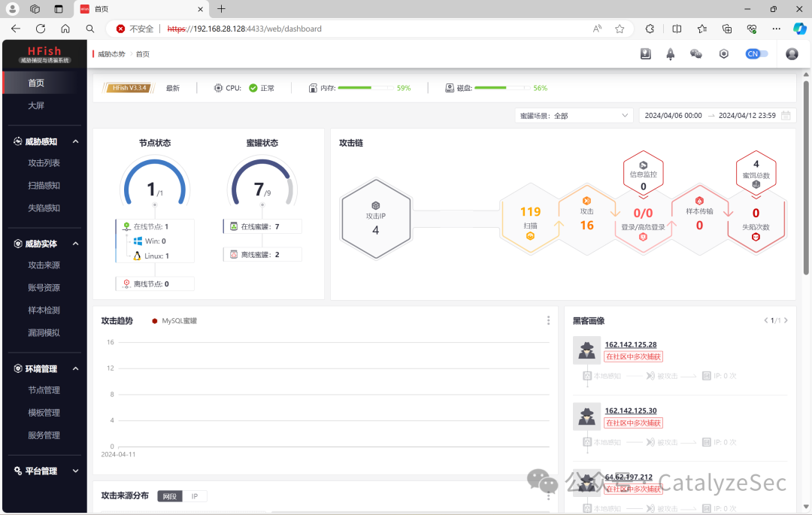Click hacker avatar for 162.142.125.28
The image size is (812, 515).
pyautogui.click(x=586, y=350)
